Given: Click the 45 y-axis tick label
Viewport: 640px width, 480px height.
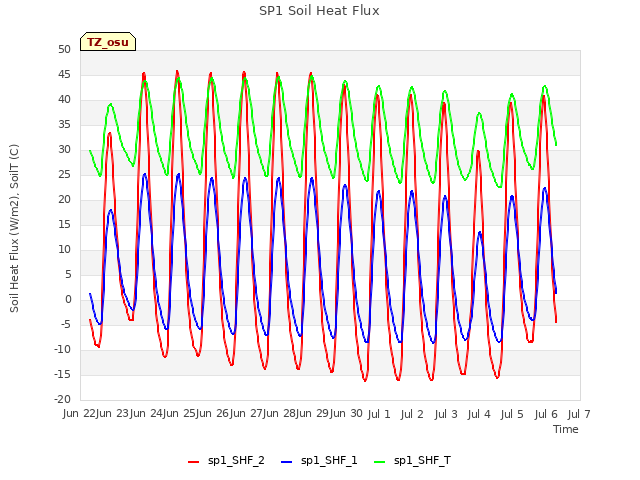Looking at the screenshot, I should pyautogui.click(x=64, y=74).
